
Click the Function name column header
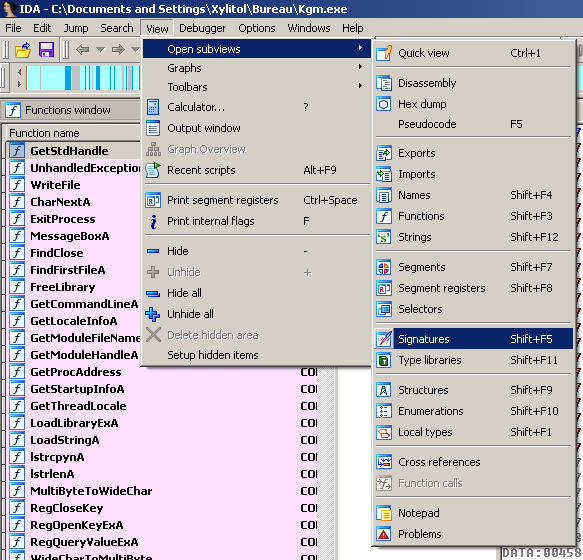click(74, 133)
